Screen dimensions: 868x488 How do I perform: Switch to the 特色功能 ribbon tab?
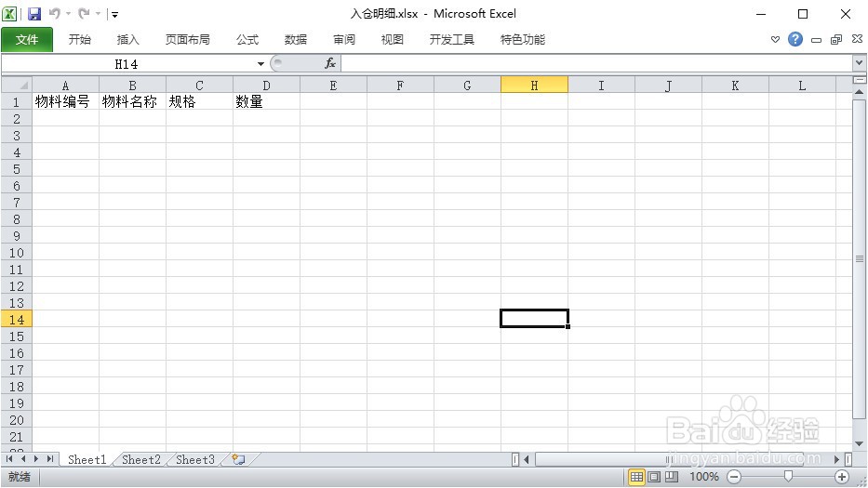point(523,39)
